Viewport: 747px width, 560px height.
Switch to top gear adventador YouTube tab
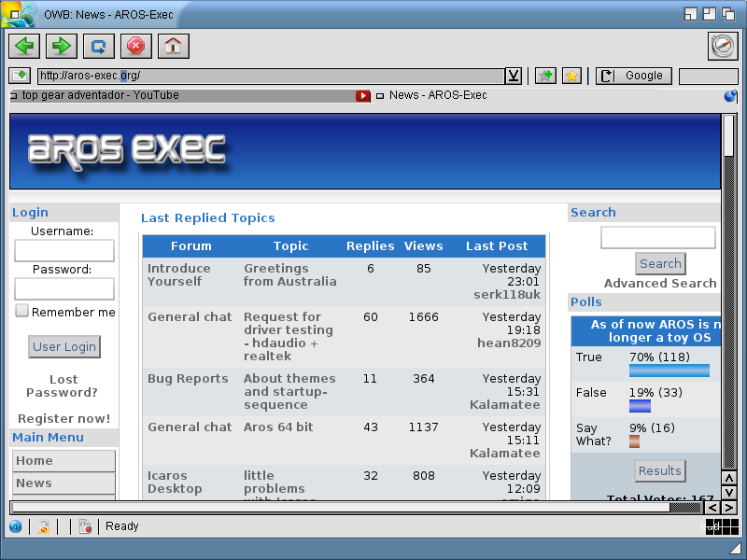(190, 95)
